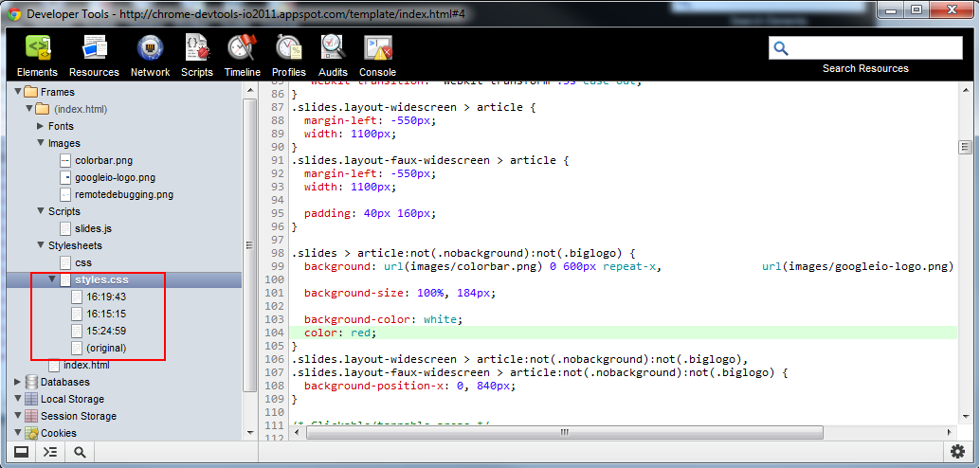Click the horizontal scrollbar thumb in code view
This screenshot has height=468, width=980.
565,432
